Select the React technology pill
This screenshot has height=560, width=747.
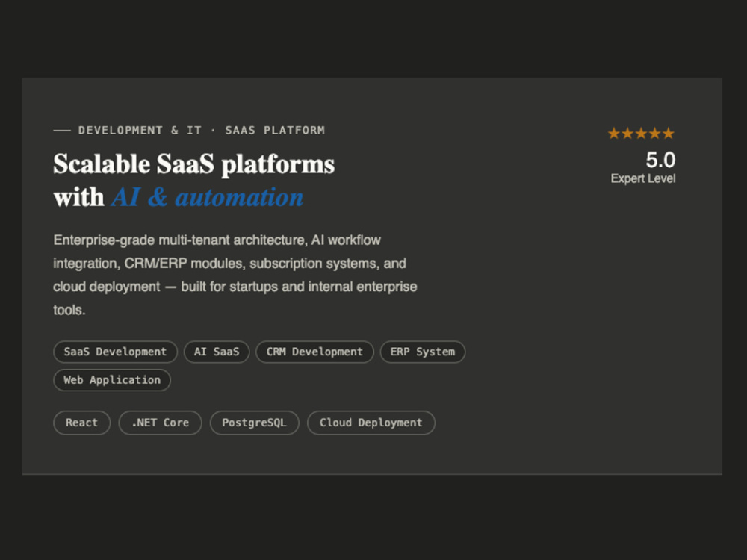[x=82, y=423]
